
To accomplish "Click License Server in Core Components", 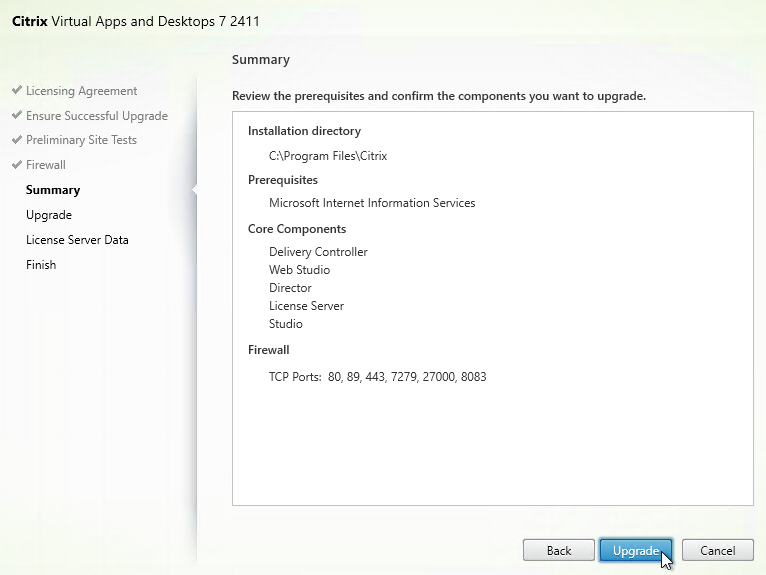I will tap(306, 306).
